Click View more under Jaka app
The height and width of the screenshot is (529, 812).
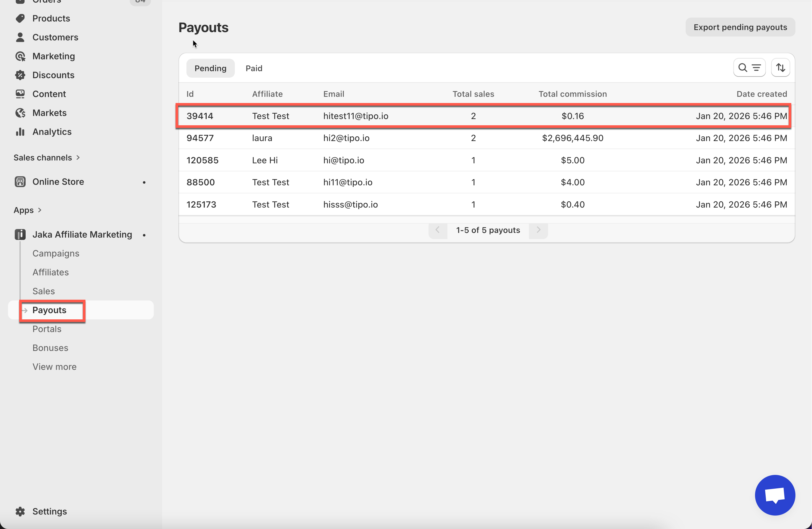55,367
